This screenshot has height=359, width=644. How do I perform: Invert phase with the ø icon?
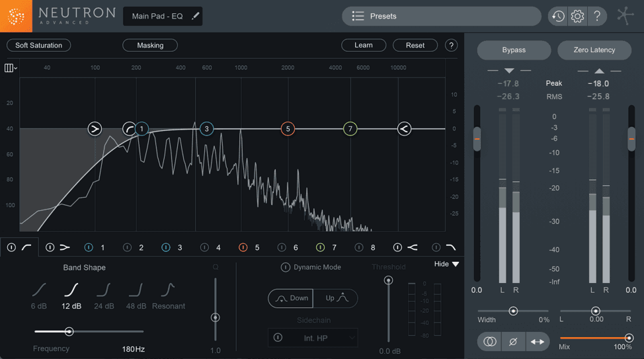pyautogui.click(x=513, y=342)
